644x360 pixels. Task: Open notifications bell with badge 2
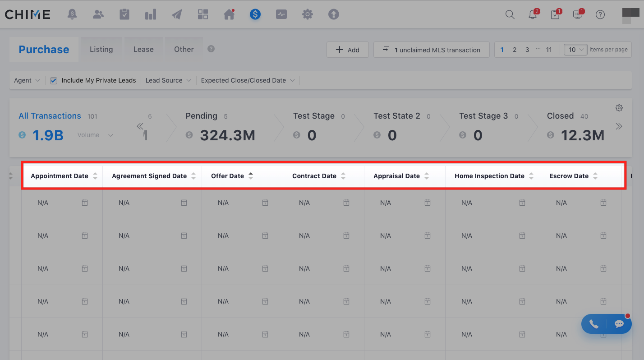point(533,14)
